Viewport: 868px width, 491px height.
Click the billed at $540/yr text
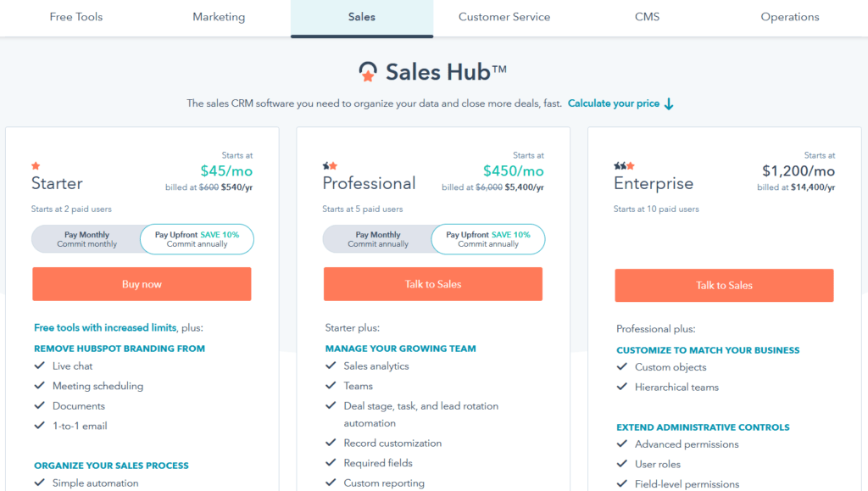click(x=209, y=187)
